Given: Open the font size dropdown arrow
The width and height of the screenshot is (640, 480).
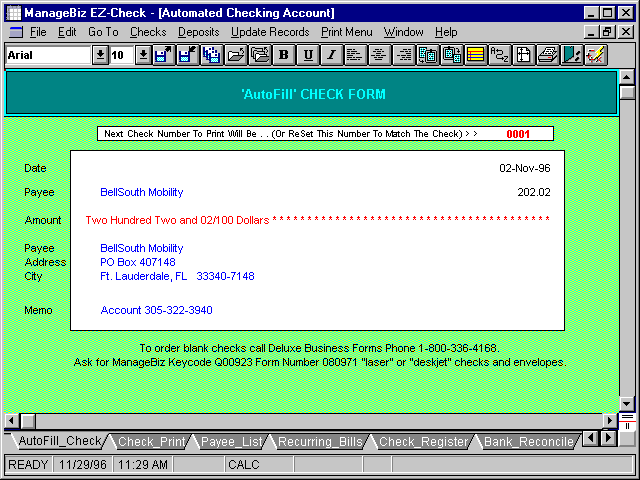Looking at the screenshot, I should 142,55.
